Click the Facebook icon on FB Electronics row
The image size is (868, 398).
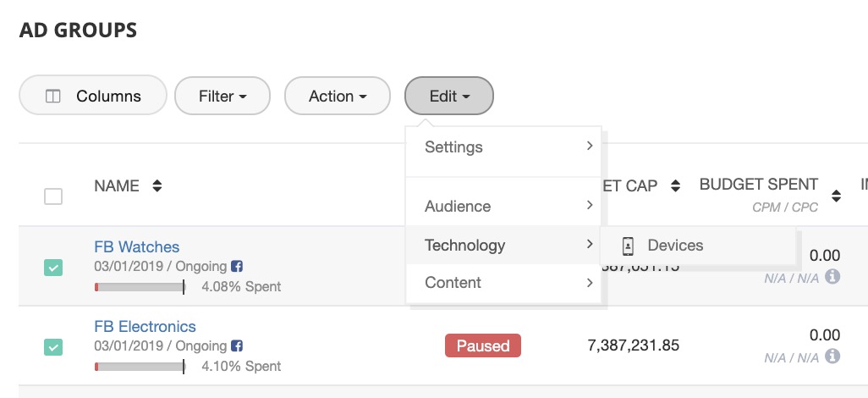(237, 346)
